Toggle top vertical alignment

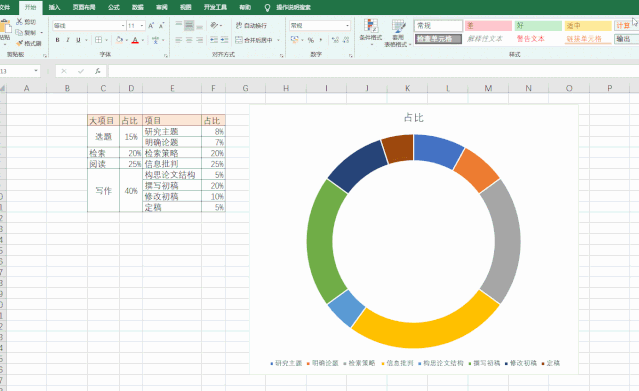178,25
